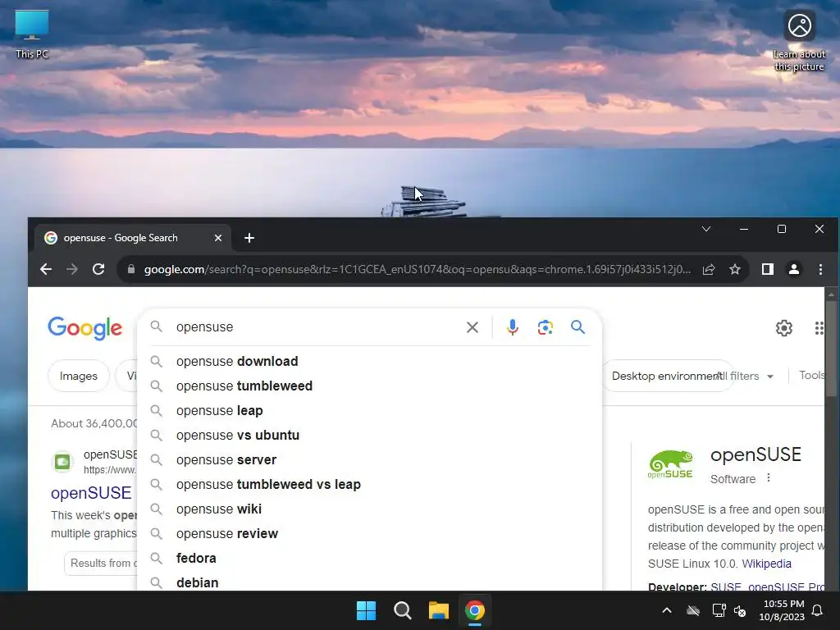Open knowledge panel more options dots

(x=769, y=478)
